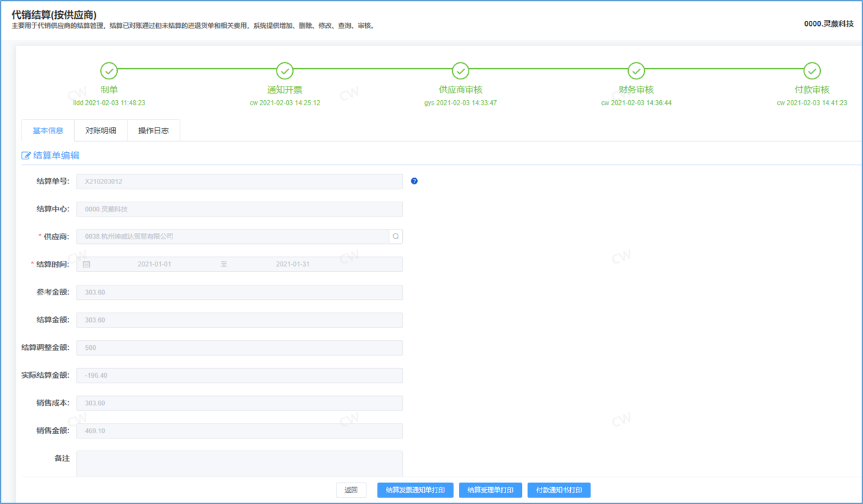The image size is (863, 504).
Task: Click the 结算中心 input field
Action: click(240, 209)
